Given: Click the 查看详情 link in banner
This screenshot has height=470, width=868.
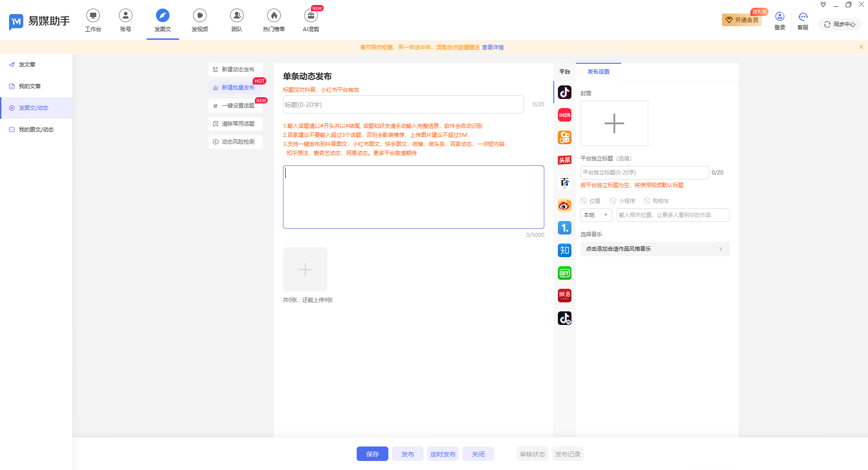Looking at the screenshot, I should click(x=492, y=47).
